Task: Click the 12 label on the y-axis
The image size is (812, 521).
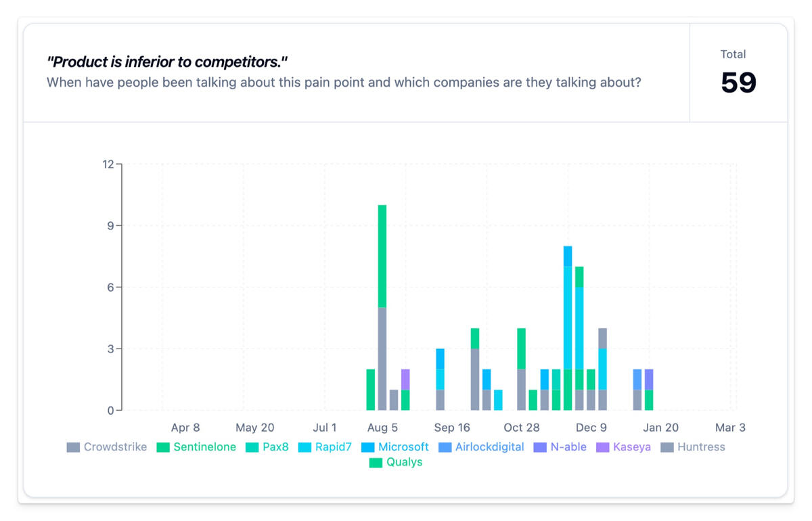Action: [108, 164]
